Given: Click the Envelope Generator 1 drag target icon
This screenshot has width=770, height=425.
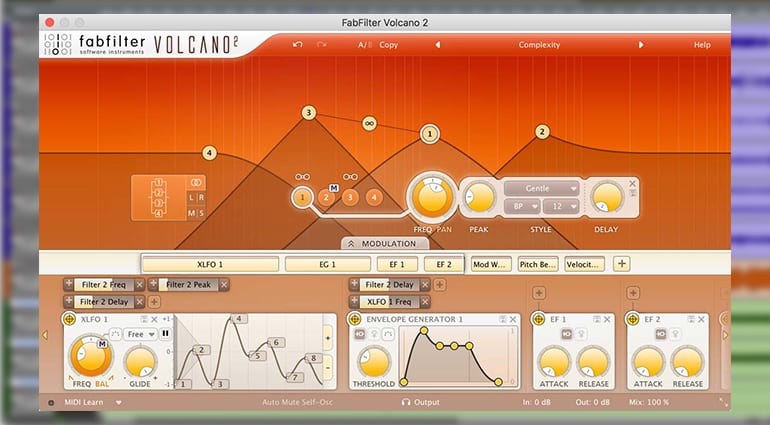Looking at the screenshot, I should (355, 319).
